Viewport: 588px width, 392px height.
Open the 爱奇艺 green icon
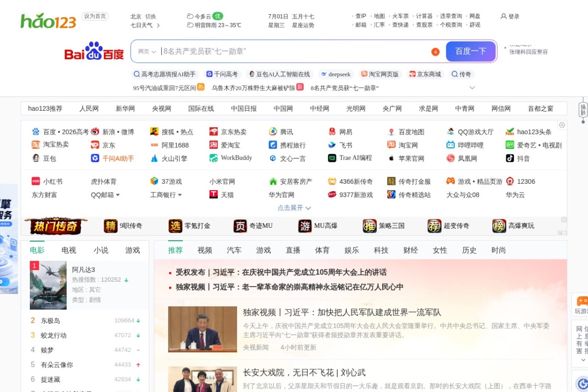point(510,145)
